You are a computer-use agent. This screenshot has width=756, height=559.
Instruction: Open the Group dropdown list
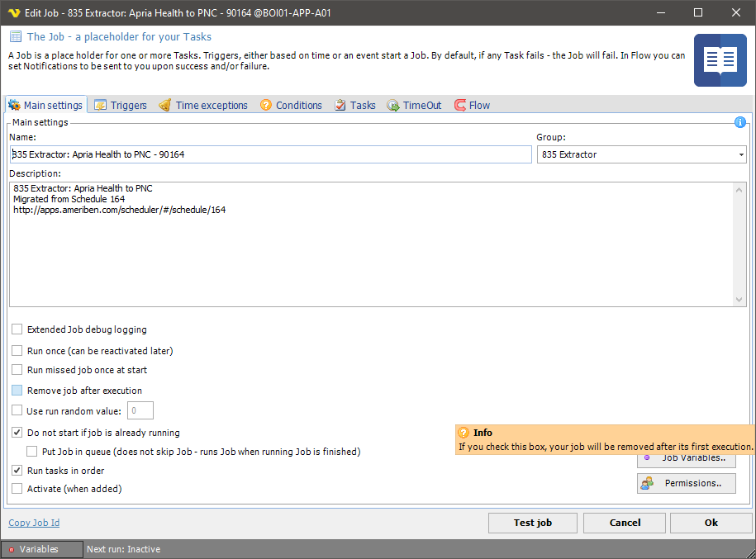[740, 154]
